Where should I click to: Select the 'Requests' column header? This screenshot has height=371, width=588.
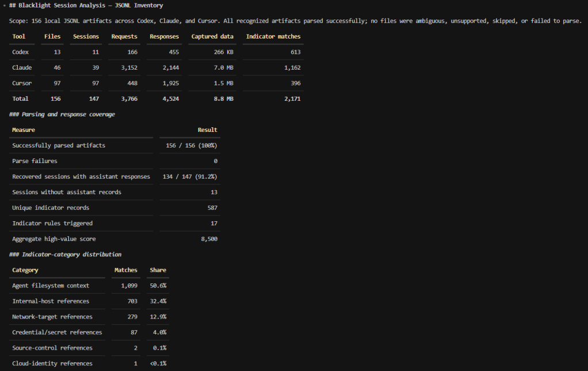124,36
